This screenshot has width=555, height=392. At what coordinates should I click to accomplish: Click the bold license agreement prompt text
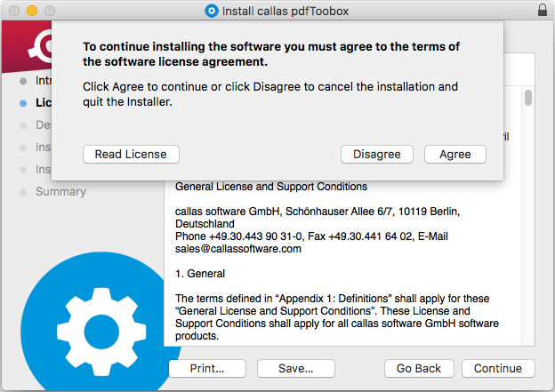[271, 53]
